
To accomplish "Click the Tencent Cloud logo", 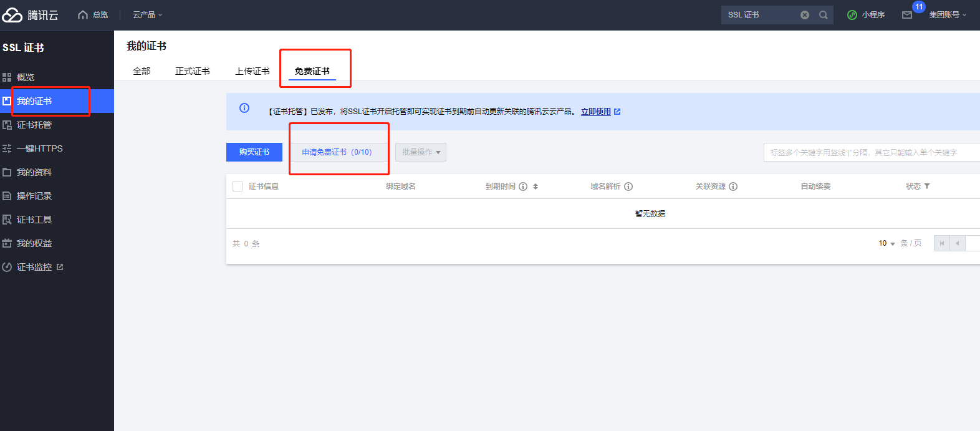I will 30,15.
